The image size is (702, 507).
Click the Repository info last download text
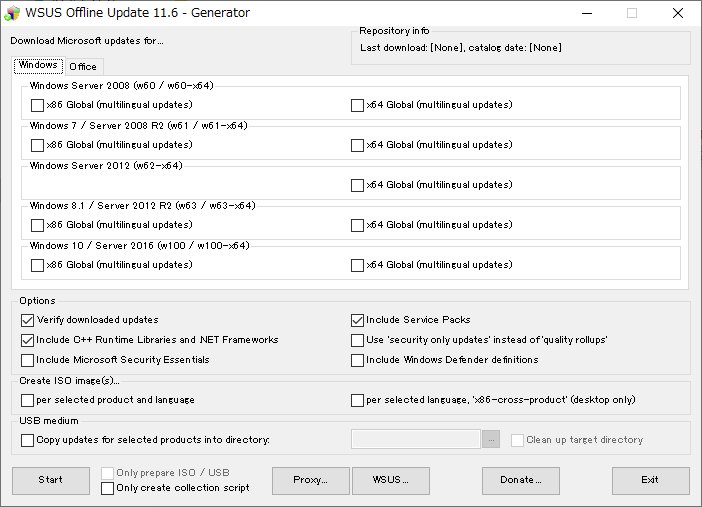(x=461, y=48)
